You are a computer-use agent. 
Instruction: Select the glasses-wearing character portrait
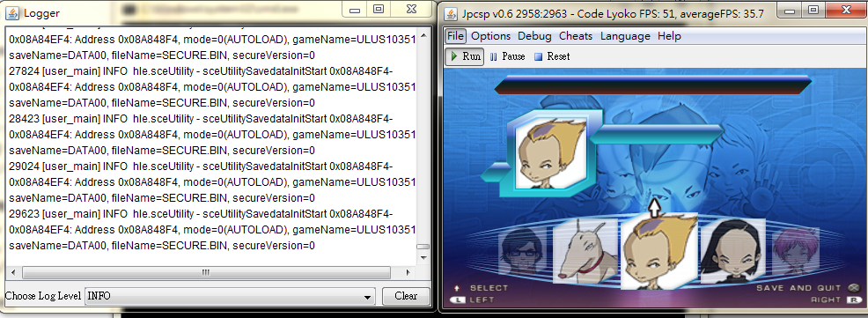point(522,251)
